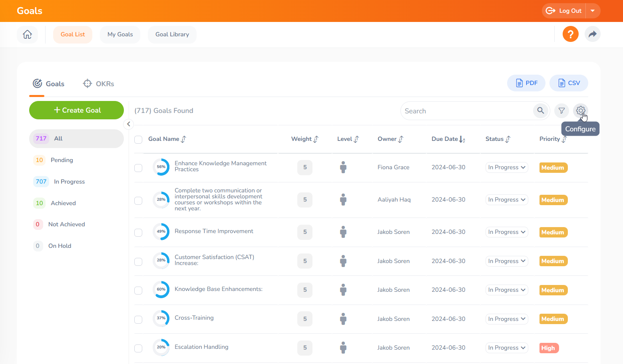Filter by On Hold goals
The image size is (623, 364).
point(76,246)
